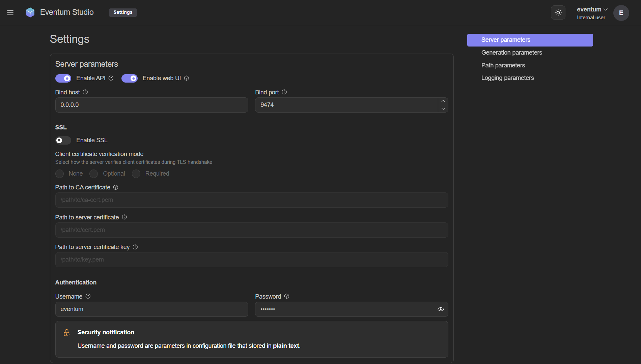Open the hamburger navigation menu
641x364 pixels.
10,12
